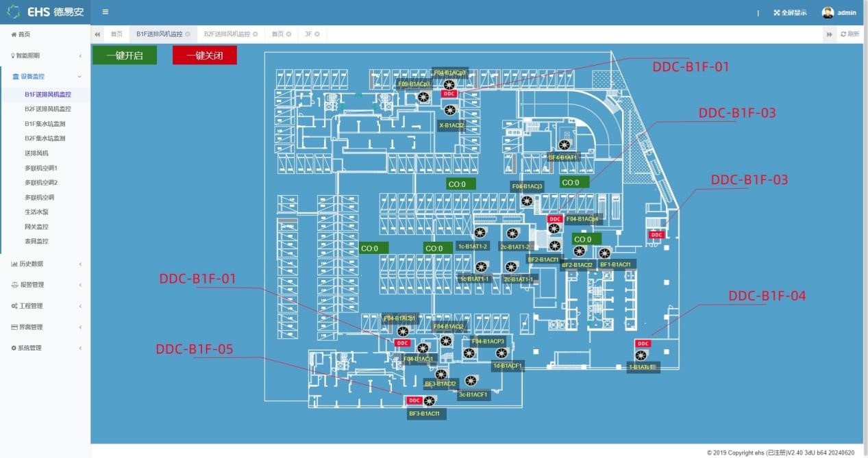Click the 刷新 refresh button
Image resolution: width=868 pixels, height=458 pixels.
pyautogui.click(x=850, y=34)
